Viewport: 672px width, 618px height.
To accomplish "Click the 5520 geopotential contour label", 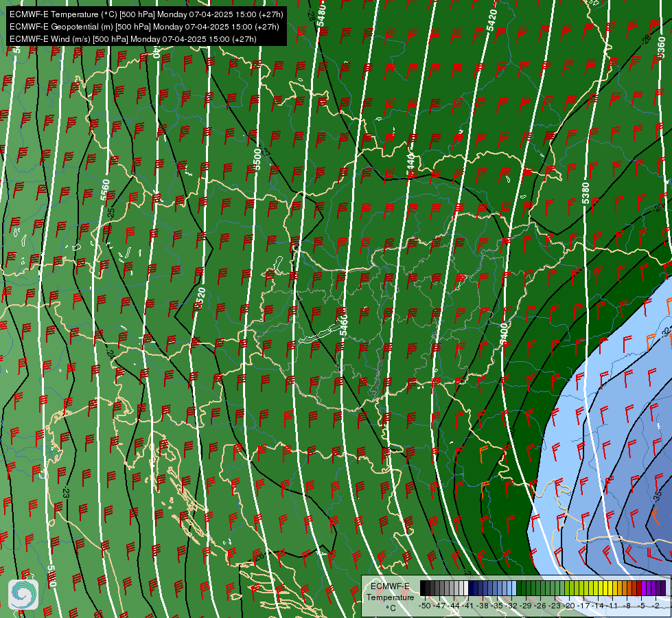I will [200, 299].
